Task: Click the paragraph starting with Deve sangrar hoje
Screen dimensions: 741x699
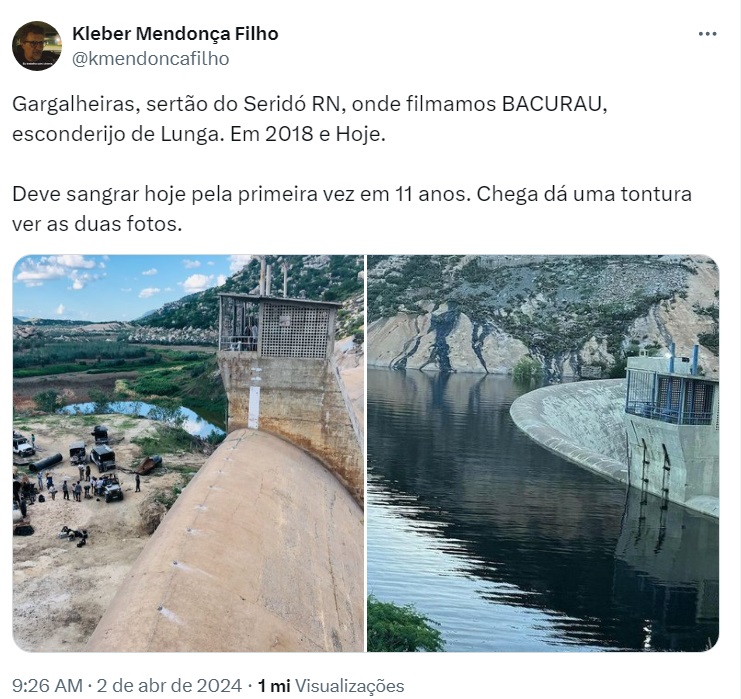Action: (x=352, y=209)
